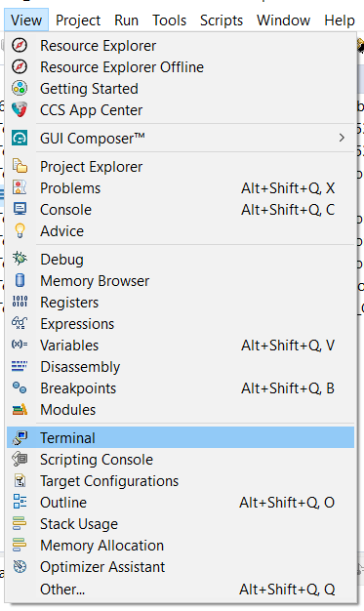Viewport: 364px width, 611px height.
Task: Open the Scripts menu
Action: pyautogui.click(x=222, y=20)
